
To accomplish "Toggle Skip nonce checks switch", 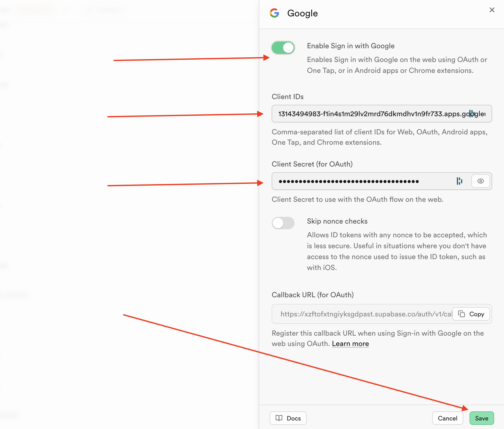I will coord(283,223).
